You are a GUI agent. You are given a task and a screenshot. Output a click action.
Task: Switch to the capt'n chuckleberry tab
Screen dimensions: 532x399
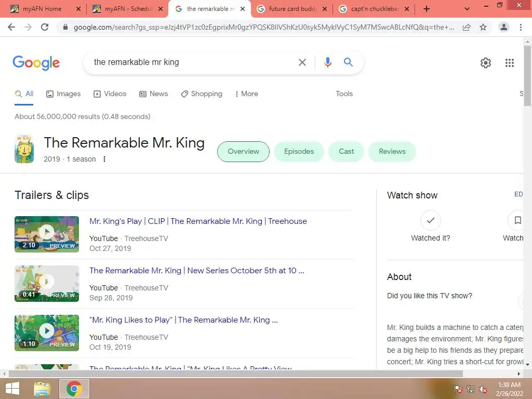pos(373,9)
